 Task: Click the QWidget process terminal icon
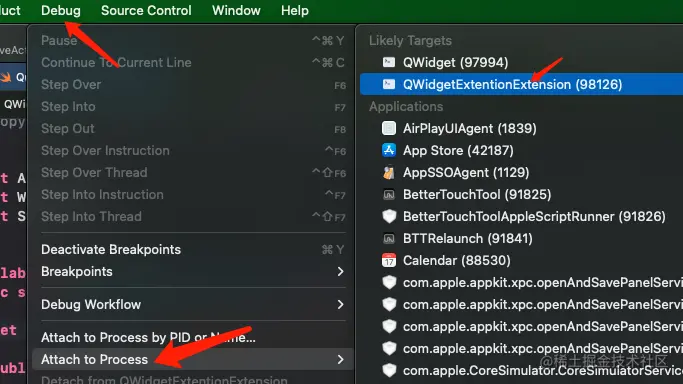point(389,62)
